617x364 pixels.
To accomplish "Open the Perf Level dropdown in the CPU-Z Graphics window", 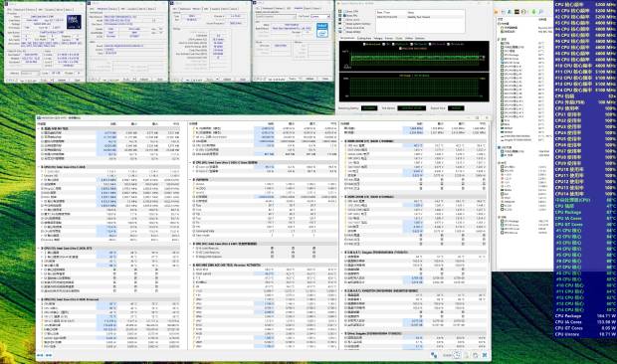I will (319, 17).
